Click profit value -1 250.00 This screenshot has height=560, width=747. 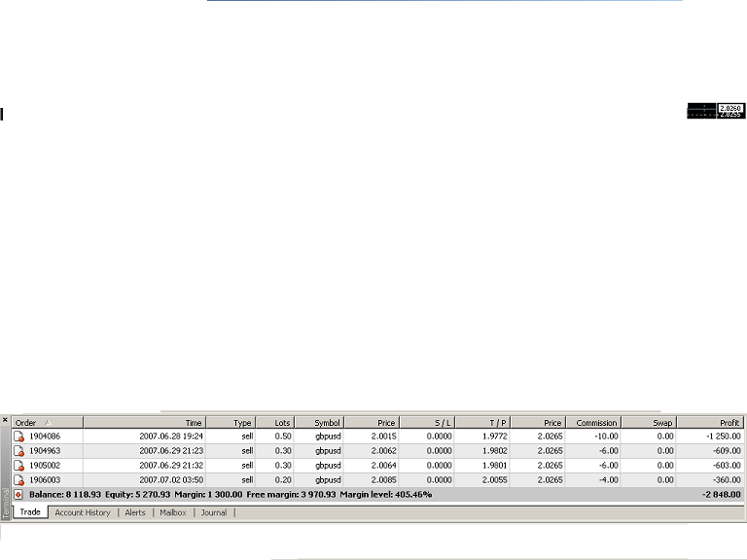724,437
